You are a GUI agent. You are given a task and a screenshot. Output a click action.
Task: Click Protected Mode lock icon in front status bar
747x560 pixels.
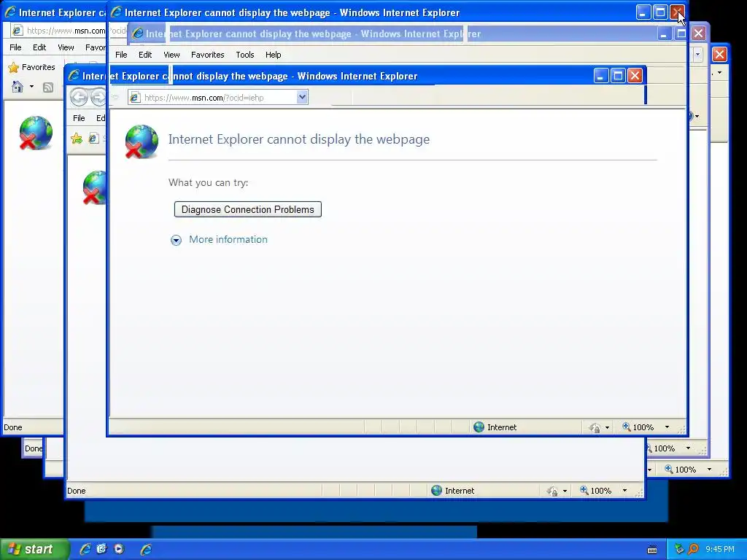click(595, 427)
